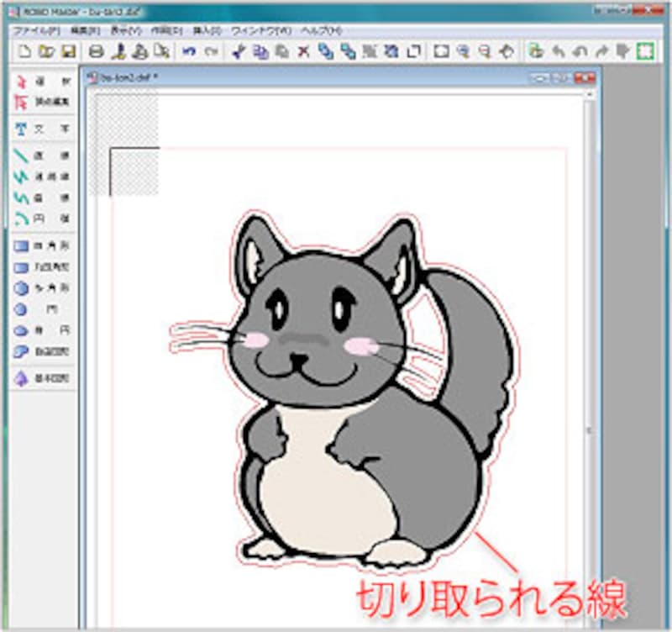Click the New document icon in toolbar
The height and width of the screenshot is (632, 672).
pyautogui.click(x=24, y=51)
